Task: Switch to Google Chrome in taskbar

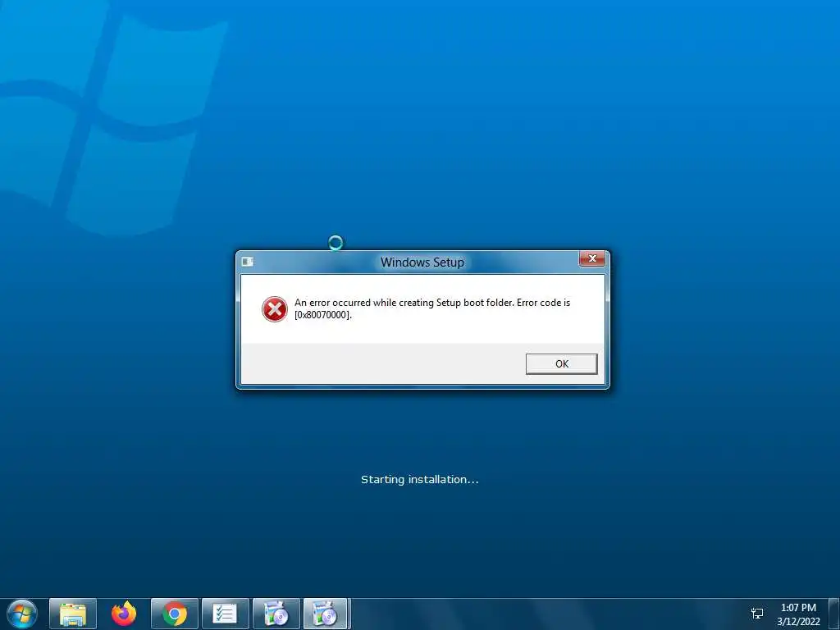Action: [175, 614]
